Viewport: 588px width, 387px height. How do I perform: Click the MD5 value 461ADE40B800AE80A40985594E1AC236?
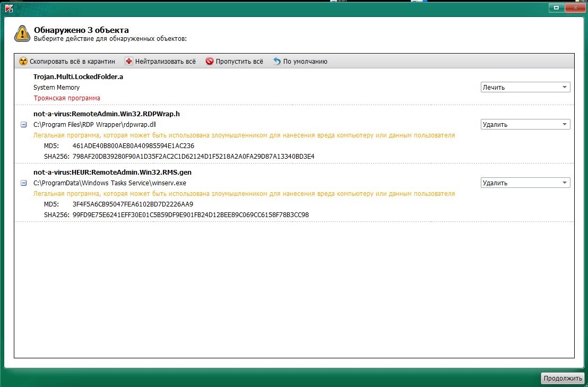click(x=134, y=146)
